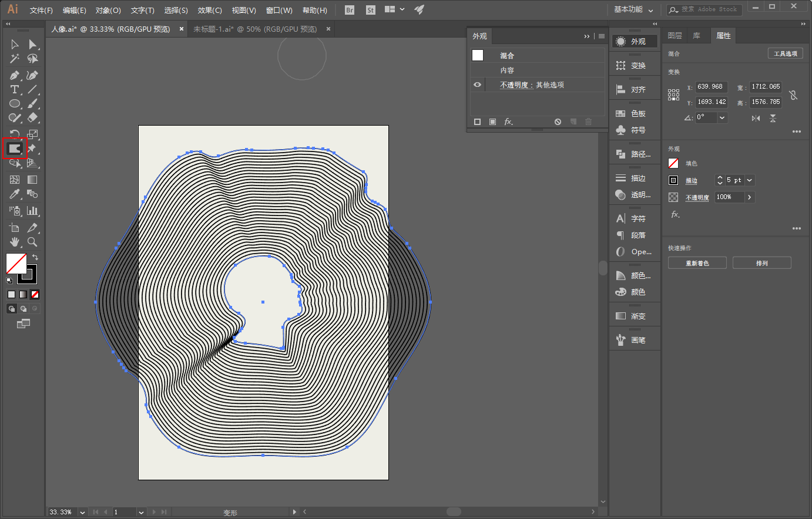Click the 排列 button
The height and width of the screenshot is (519, 812).
[762, 263]
